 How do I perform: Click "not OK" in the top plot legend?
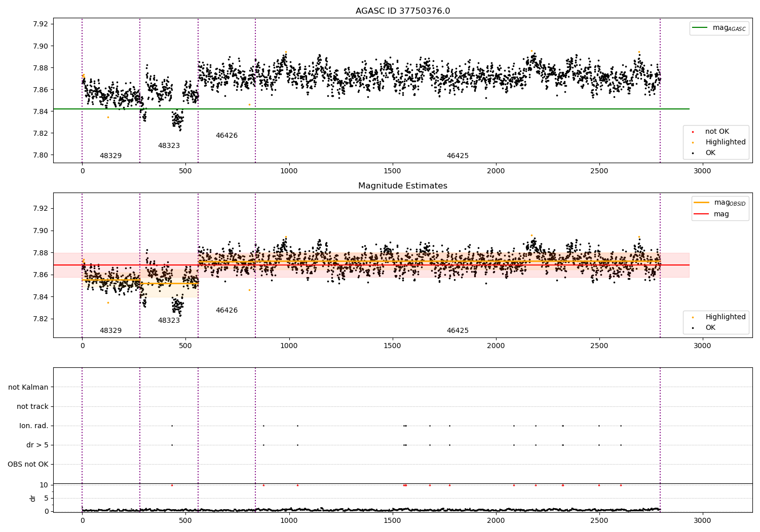click(x=717, y=132)
